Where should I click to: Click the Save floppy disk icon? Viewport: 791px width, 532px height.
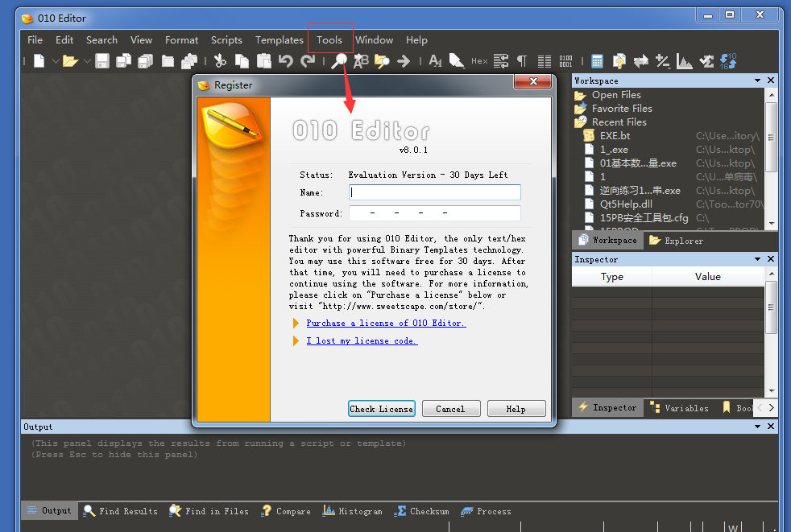(102, 61)
